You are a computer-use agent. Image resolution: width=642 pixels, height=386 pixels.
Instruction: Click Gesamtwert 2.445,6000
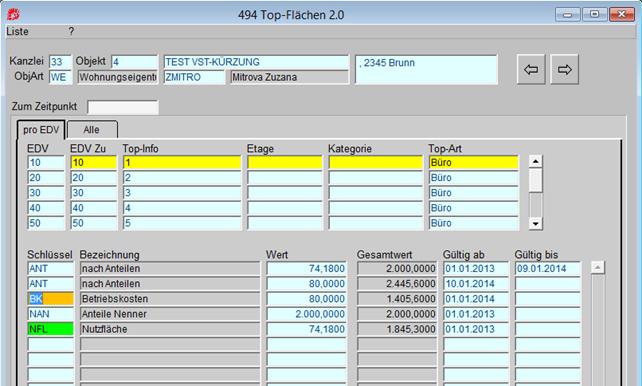[397, 284]
